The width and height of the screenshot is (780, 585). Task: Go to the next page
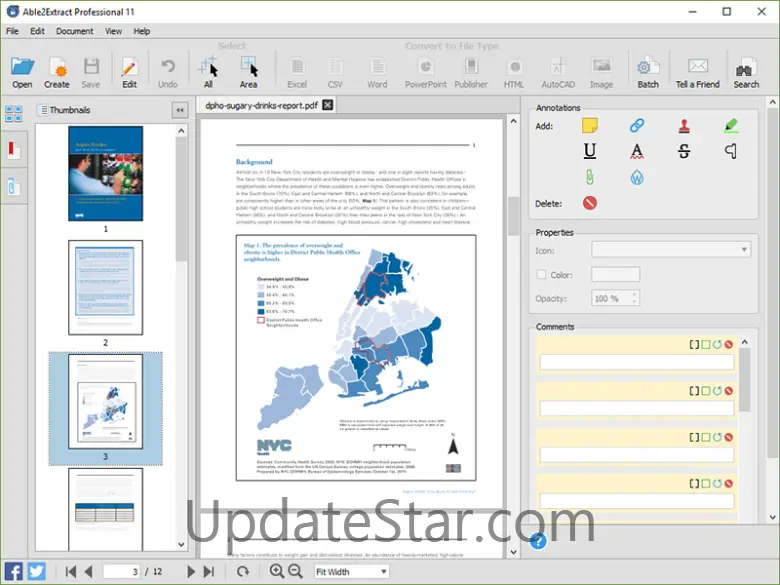[191, 572]
